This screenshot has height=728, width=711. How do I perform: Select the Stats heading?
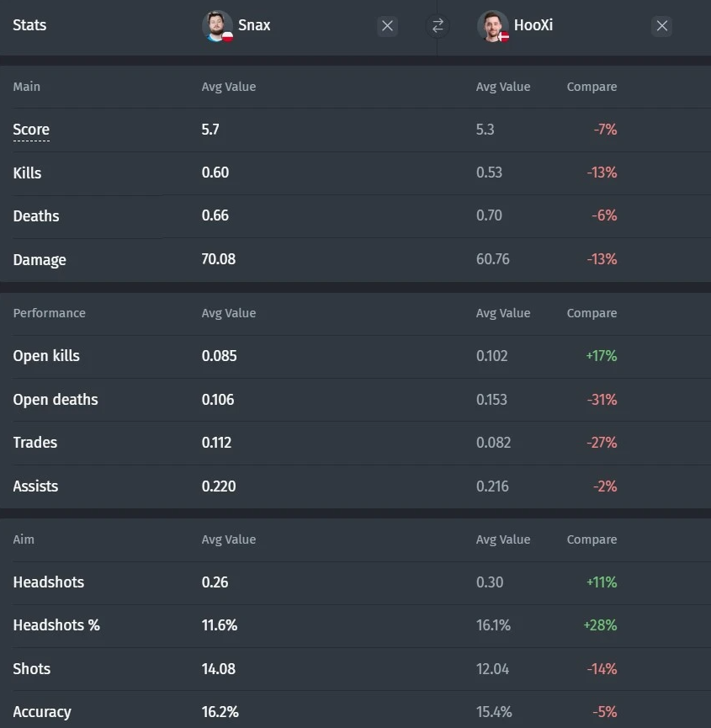pos(29,25)
